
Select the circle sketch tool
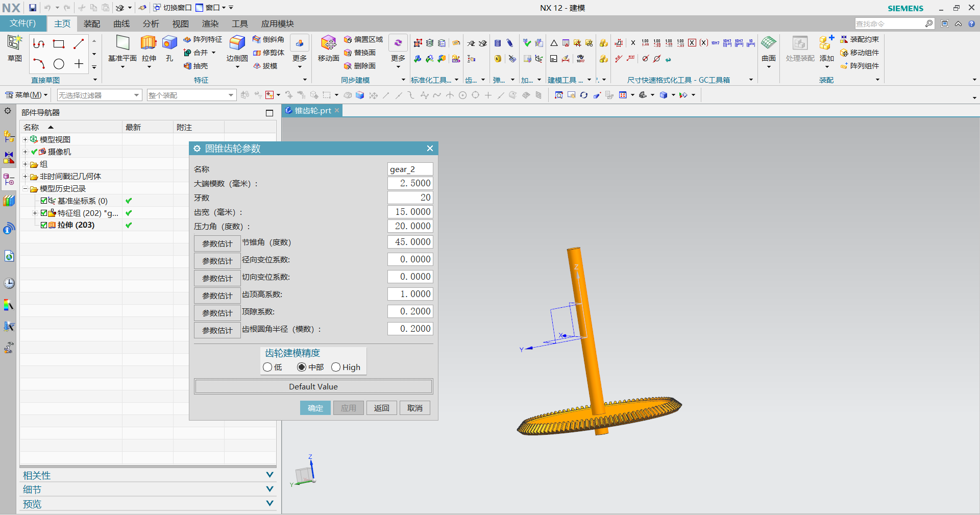pyautogui.click(x=59, y=64)
